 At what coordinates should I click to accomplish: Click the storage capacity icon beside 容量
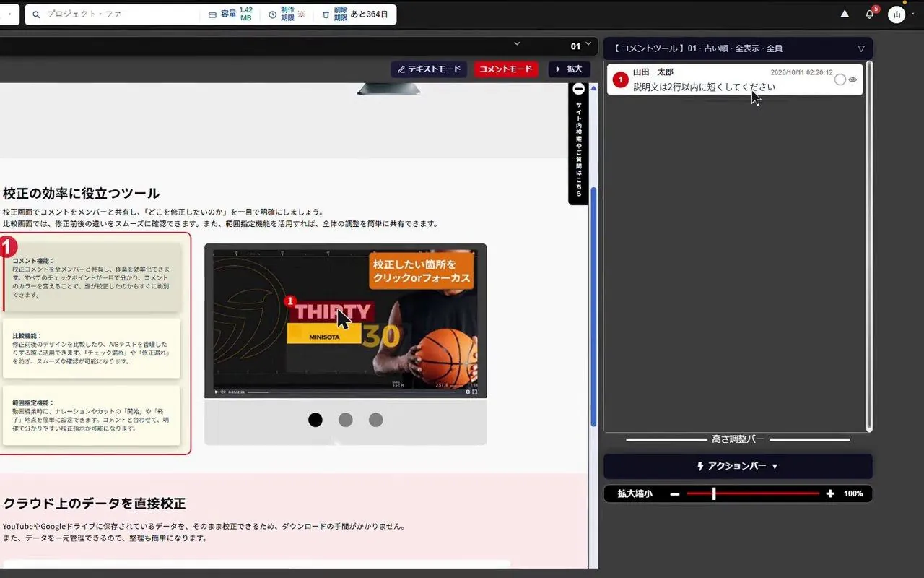click(x=212, y=14)
